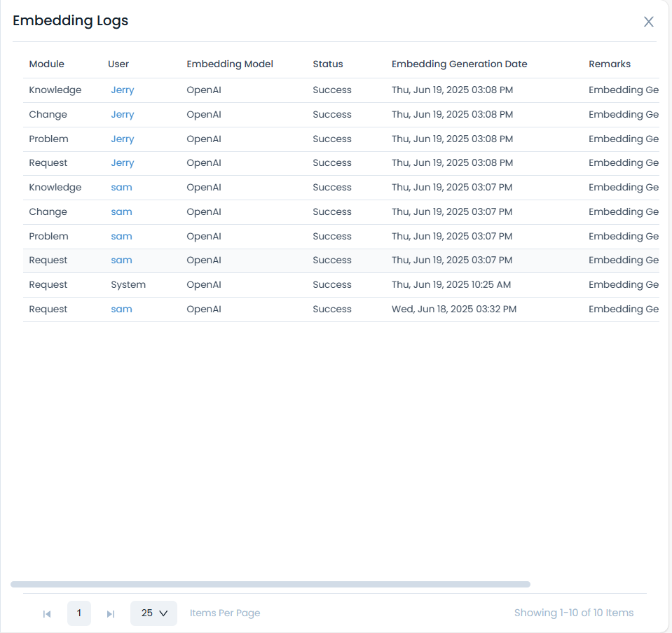Viewport: 672px width, 633px height.
Task: Go to the first page icon
Action: [47, 613]
